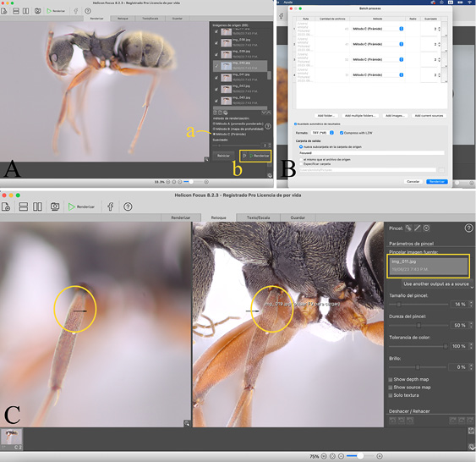The width and height of the screenshot is (476, 462).
Task: Switch to Texto/Escala tab in panel C
Action: pyautogui.click(x=258, y=217)
